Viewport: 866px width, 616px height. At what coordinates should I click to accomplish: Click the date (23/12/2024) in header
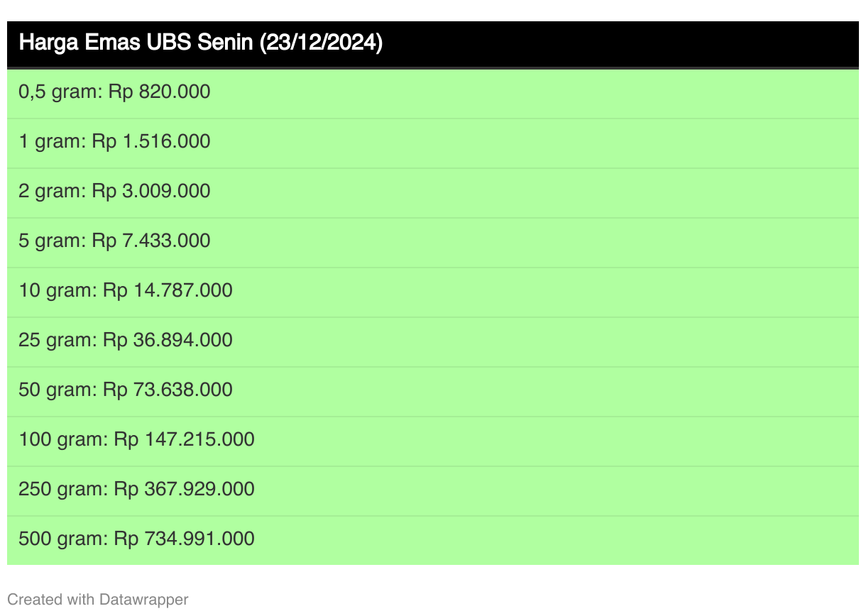coord(322,43)
